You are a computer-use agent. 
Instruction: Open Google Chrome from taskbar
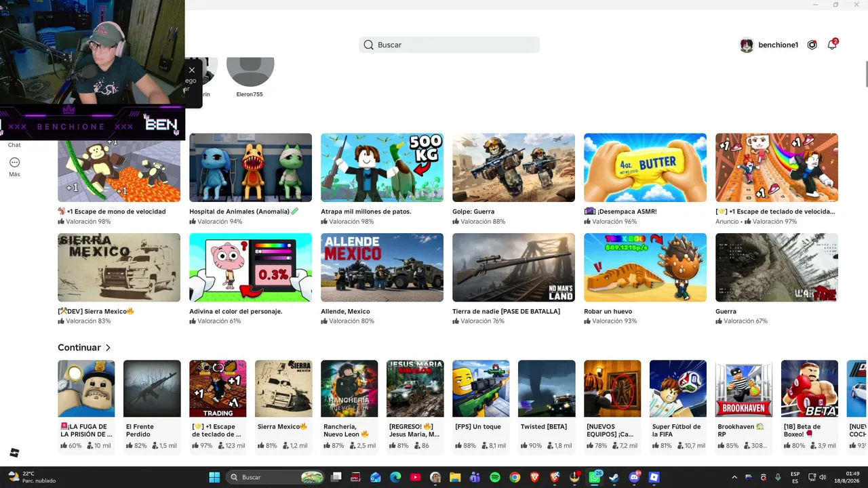pyautogui.click(x=515, y=477)
